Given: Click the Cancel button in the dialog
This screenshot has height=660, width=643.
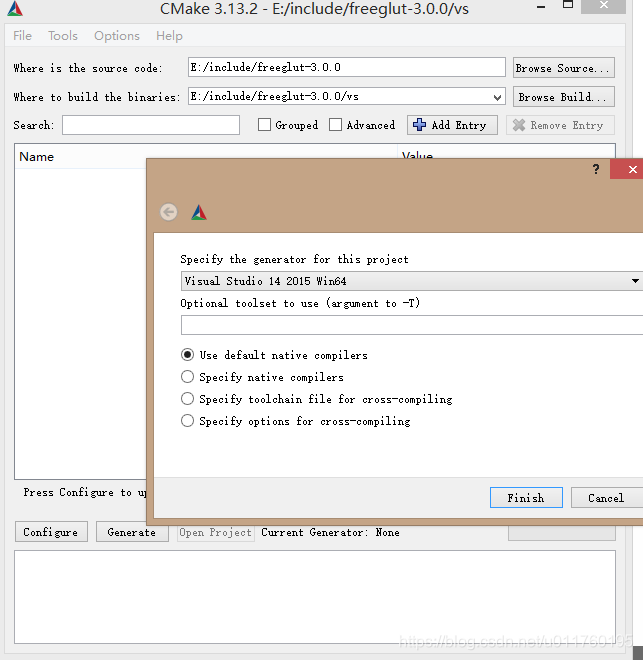Looking at the screenshot, I should coord(606,498).
